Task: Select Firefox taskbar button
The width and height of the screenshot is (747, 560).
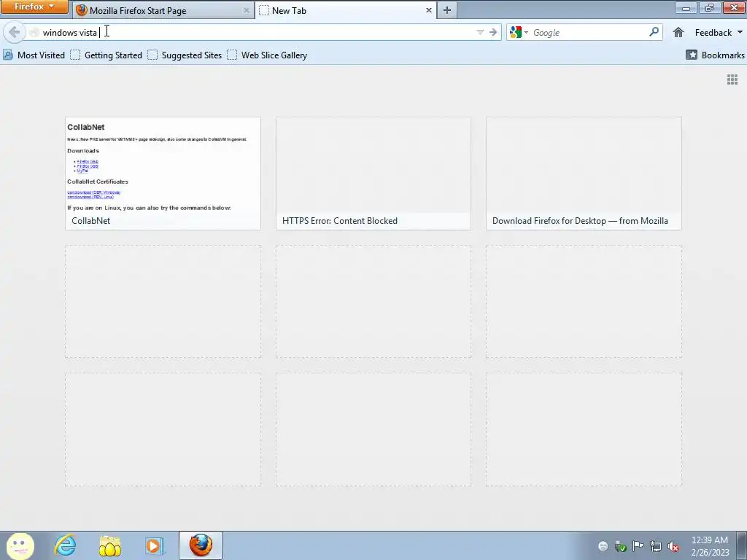Action: pyautogui.click(x=201, y=545)
